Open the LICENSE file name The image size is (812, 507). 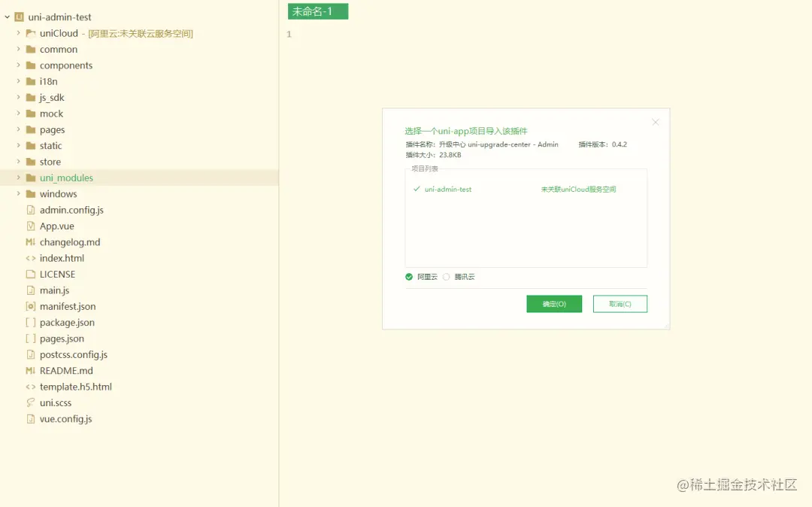click(x=57, y=274)
